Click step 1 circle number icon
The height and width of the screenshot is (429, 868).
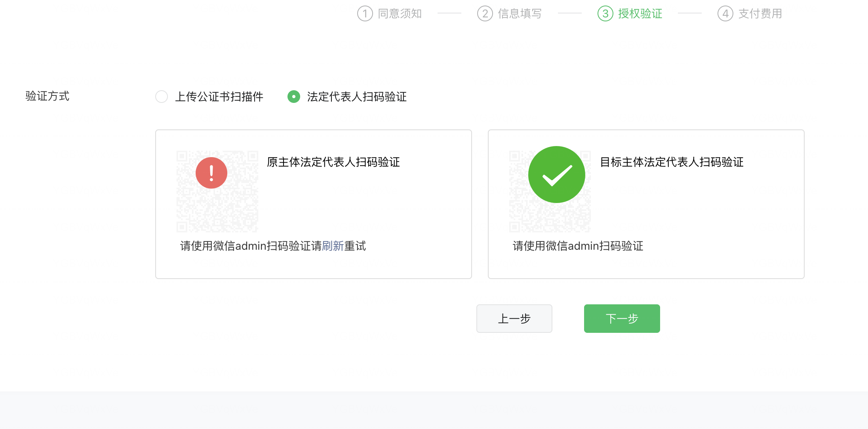(365, 14)
